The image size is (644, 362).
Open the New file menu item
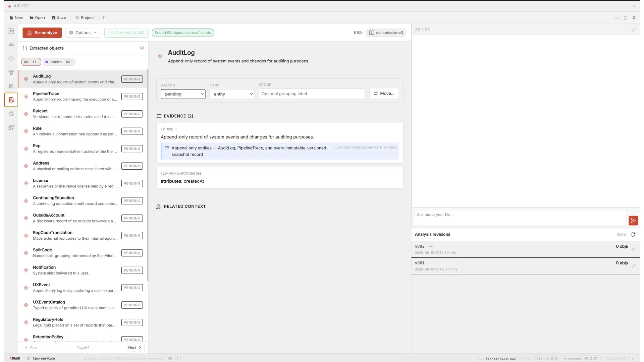point(16,18)
